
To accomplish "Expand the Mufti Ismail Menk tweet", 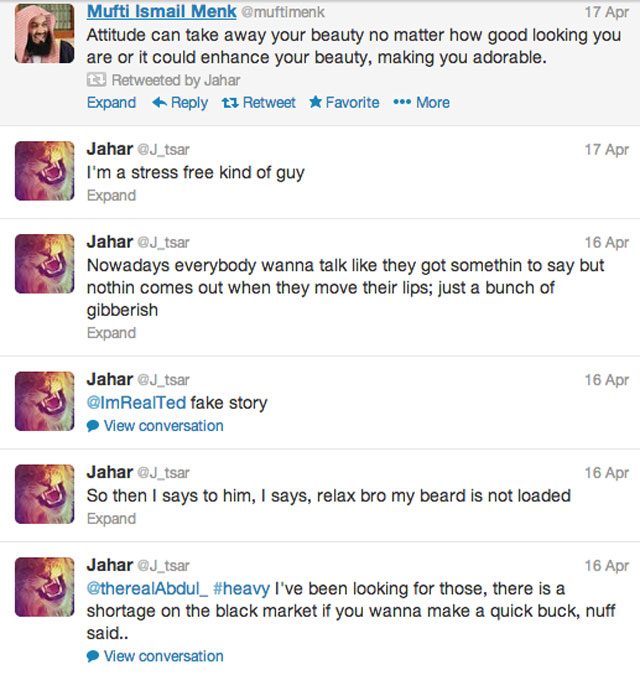I will (x=111, y=103).
